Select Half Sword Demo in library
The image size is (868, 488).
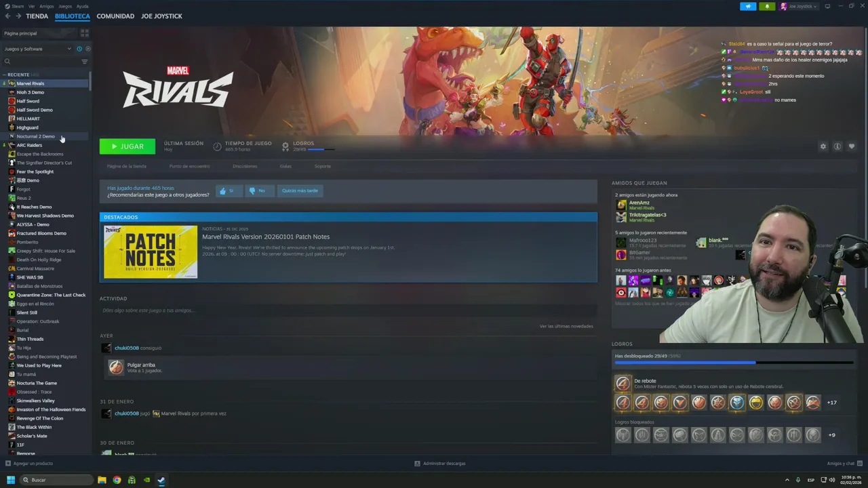(35, 110)
